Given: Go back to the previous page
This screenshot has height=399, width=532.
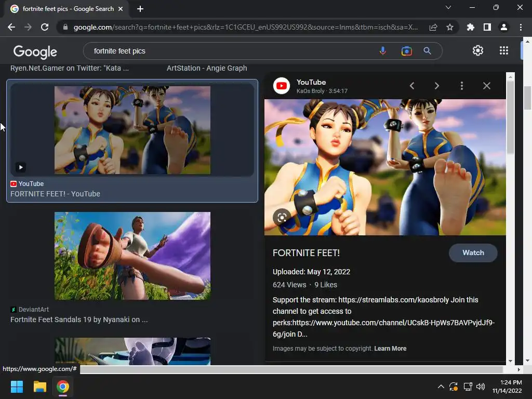Looking at the screenshot, I should coord(11,27).
